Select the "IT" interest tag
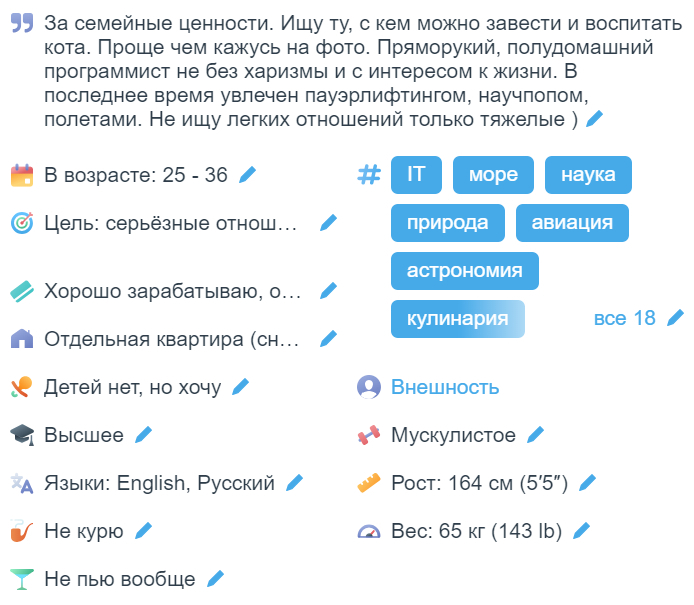The image size is (694, 605). pos(416,175)
